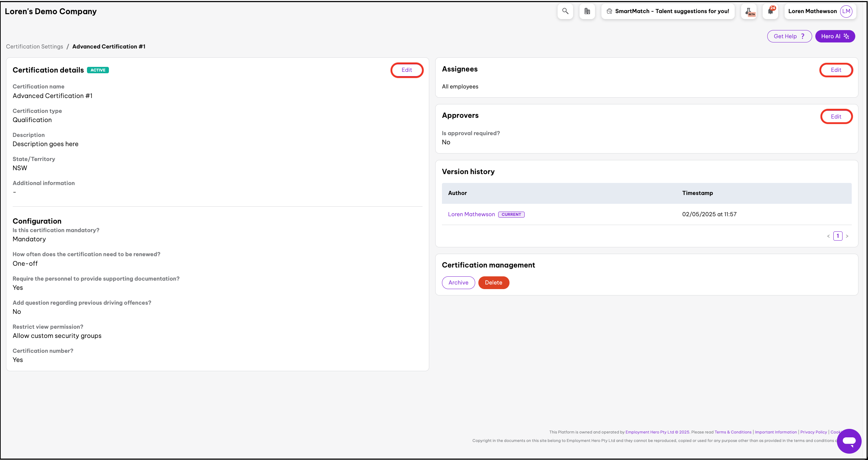The width and height of the screenshot is (868, 460).
Task: Open Loren Mathewson version author link
Action: point(471,214)
